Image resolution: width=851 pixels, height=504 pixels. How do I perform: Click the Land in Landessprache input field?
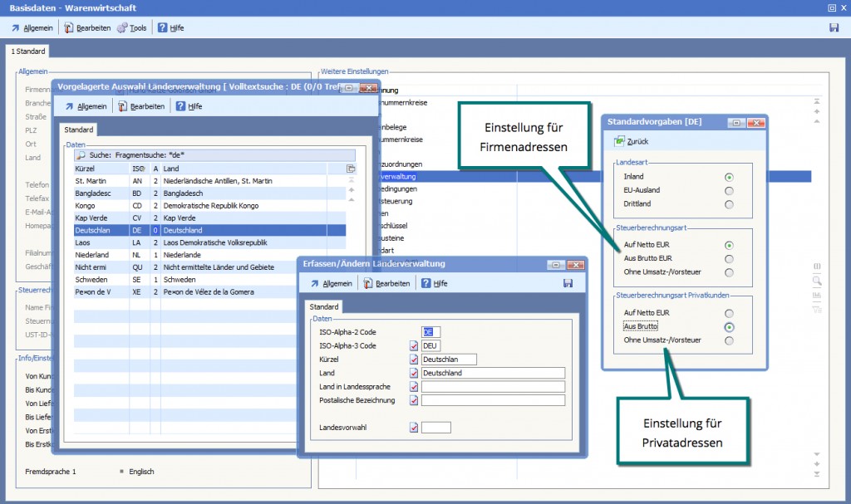pos(493,387)
